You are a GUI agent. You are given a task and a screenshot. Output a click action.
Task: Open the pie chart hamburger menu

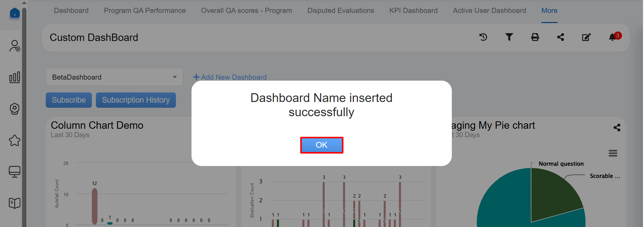point(613,153)
